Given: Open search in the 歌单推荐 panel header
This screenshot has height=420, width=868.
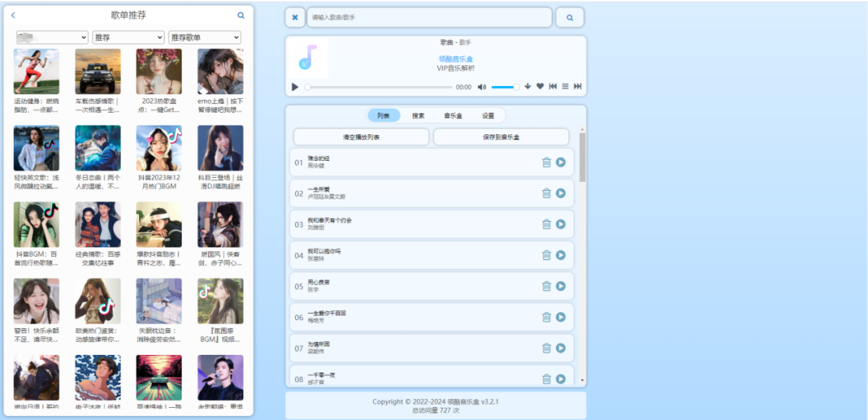Looking at the screenshot, I should (x=240, y=15).
